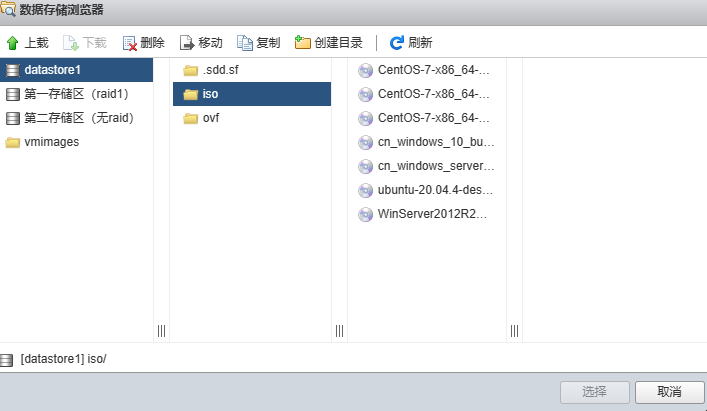Click the WinServer2012R2 disc icon

coord(365,214)
